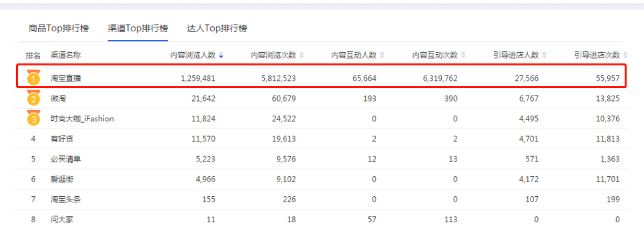Viewport: 644px width, 247px height.
Task: Select the 时尚大咖_iFashion channel name
Action: point(82,119)
